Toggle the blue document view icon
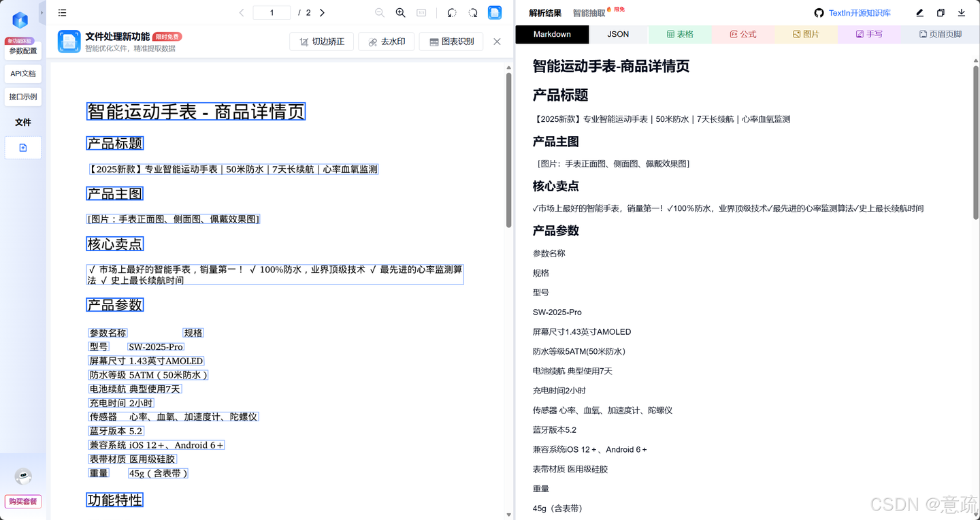This screenshot has width=980, height=520. click(495, 13)
